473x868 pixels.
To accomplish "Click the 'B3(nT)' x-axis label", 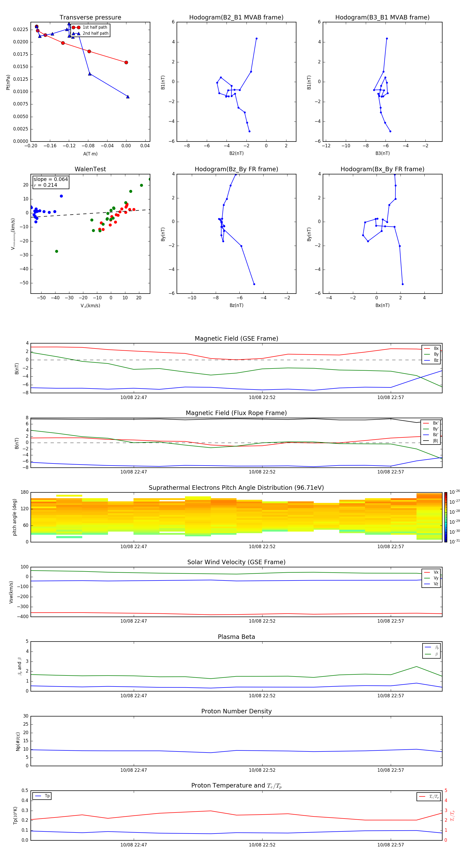I will [x=382, y=153].
